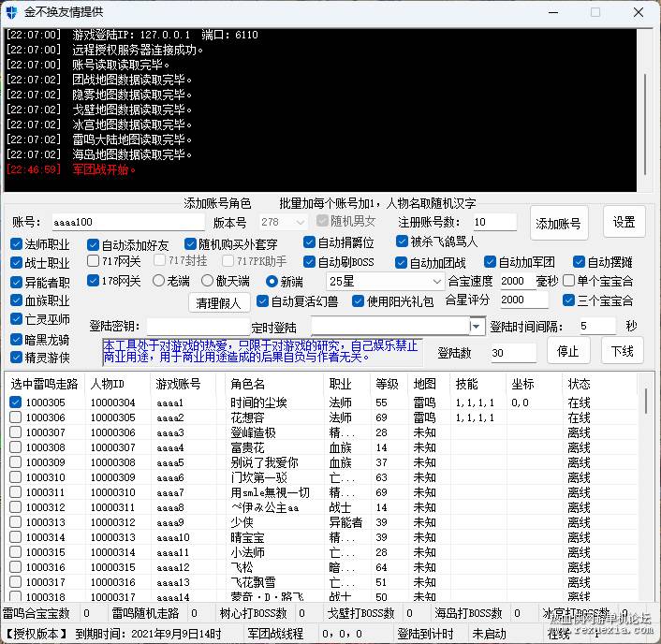This screenshot has height=644, width=661.
Task: Click account cell aaaa10
Action: [x=173, y=537]
